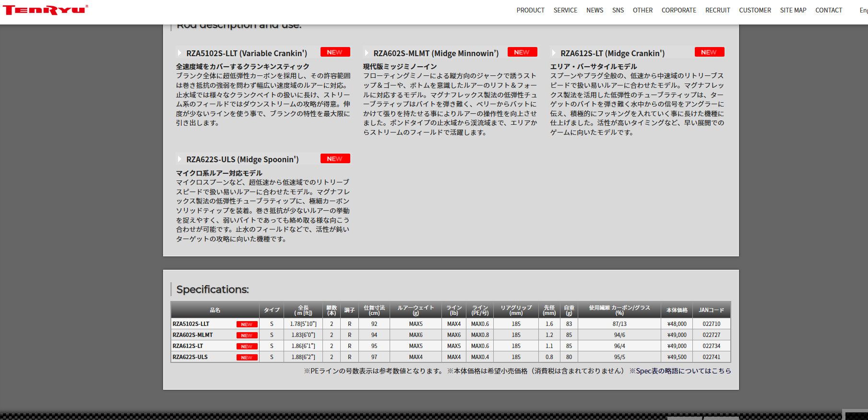Image resolution: width=868 pixels, height=420 pixels.
Task: Click arrow before RZA602S-MLMT (Midge Minnowin') title
Action: [367, 53]
